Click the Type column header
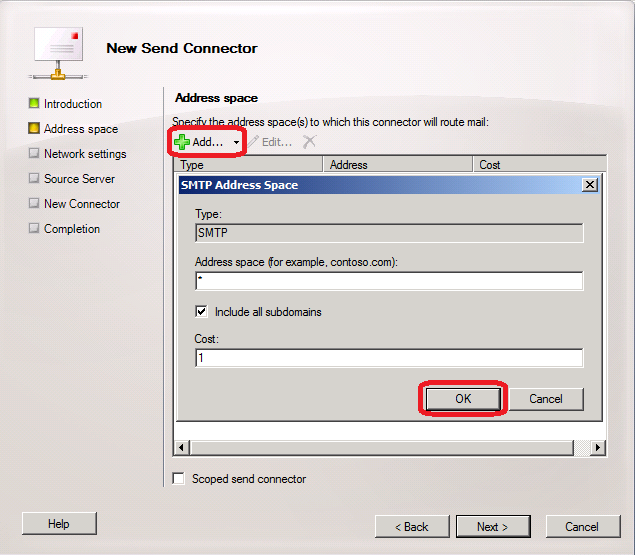 [248, 165]
